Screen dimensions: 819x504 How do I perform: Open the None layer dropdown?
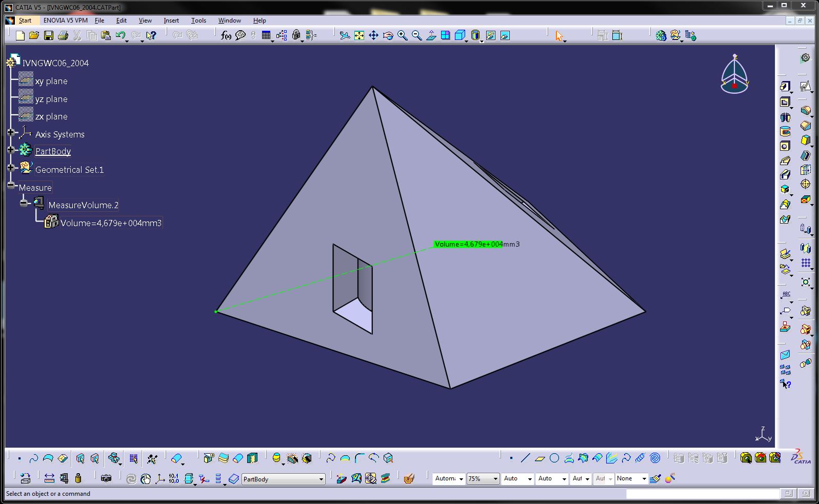pos(644,479)
